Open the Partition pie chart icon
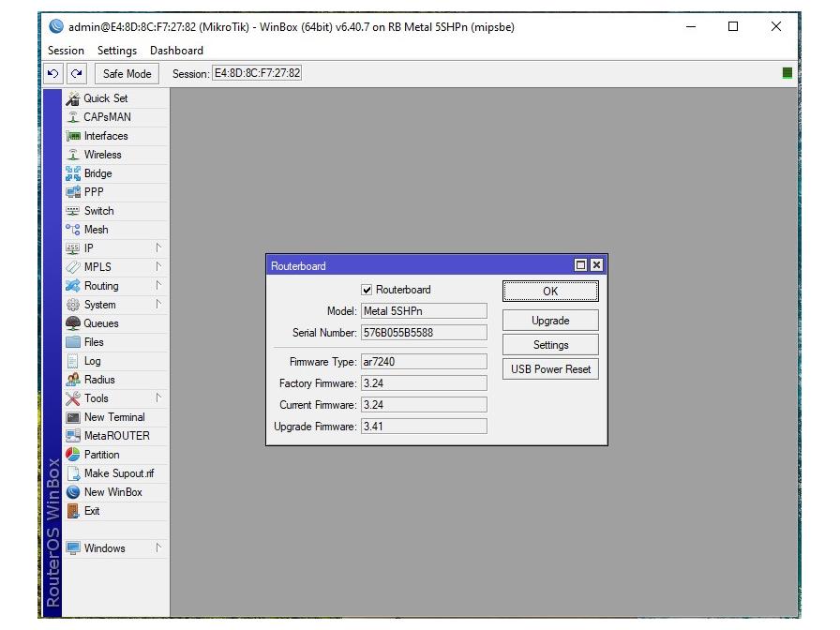The image size is (840, 630). tap(73, 455)
